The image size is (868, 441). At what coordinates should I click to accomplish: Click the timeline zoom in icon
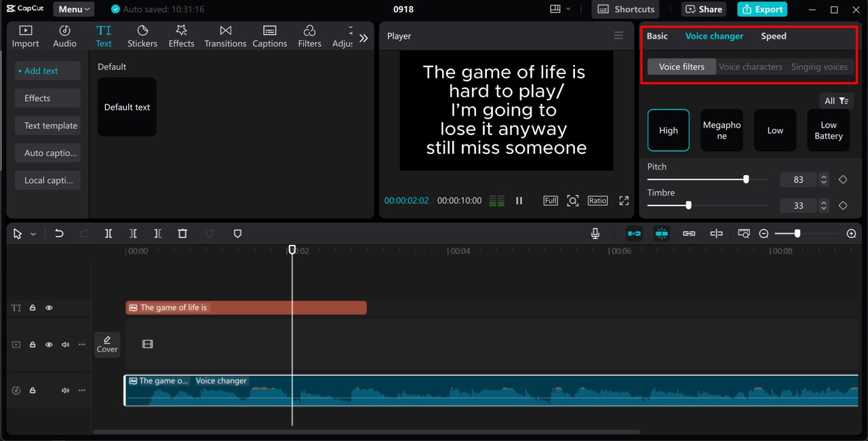852,233
